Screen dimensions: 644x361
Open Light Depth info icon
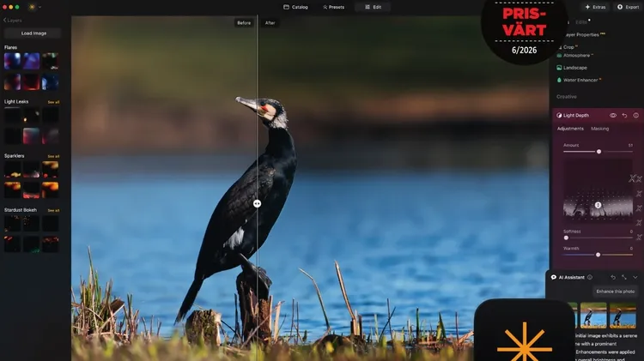pos(635,115)
